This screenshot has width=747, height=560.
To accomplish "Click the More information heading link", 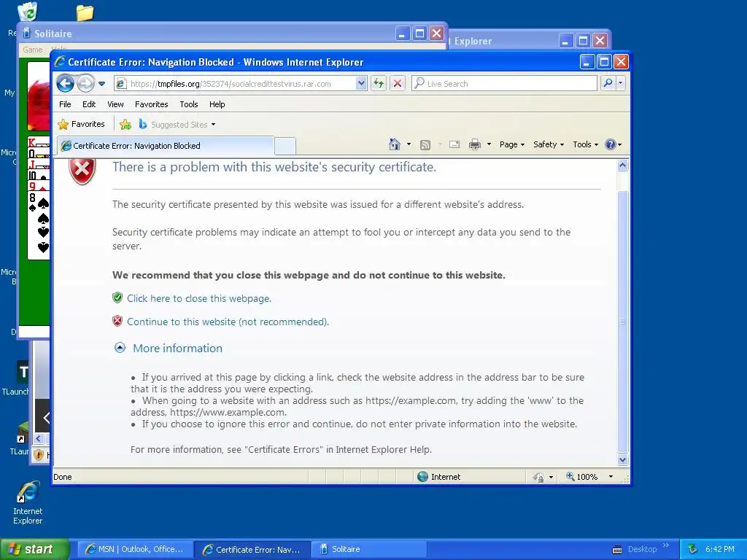I will (178, 348).
